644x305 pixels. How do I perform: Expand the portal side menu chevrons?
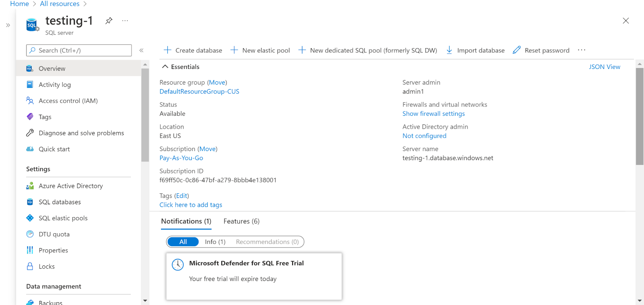pyautogui.click(x=8, y=25)
